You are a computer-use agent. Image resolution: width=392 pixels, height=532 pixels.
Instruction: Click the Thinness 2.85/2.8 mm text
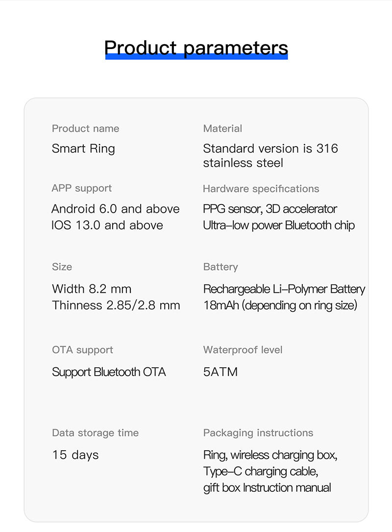point(116,305)
